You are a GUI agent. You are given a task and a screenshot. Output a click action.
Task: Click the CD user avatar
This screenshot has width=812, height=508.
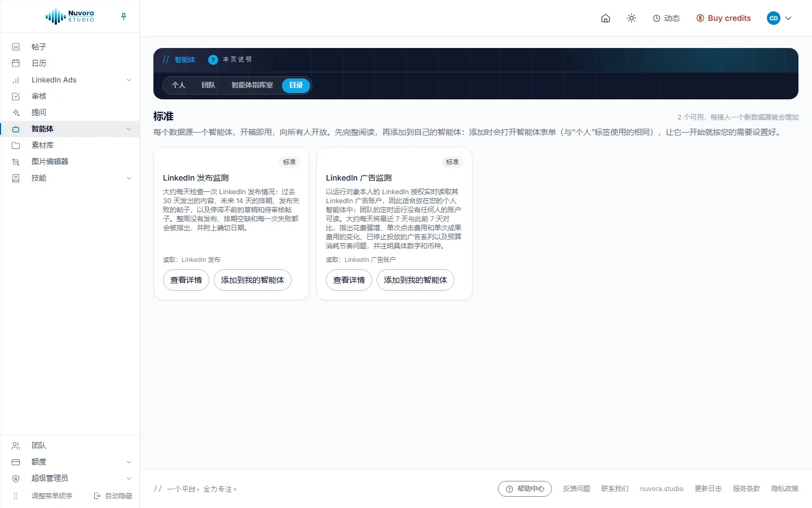click(x=774, y=18)
